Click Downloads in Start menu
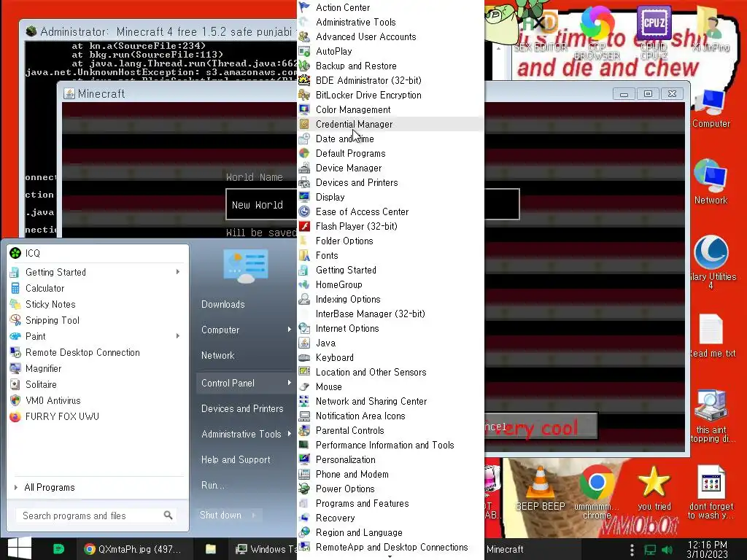The image size is (747, 560). (222, 304)
